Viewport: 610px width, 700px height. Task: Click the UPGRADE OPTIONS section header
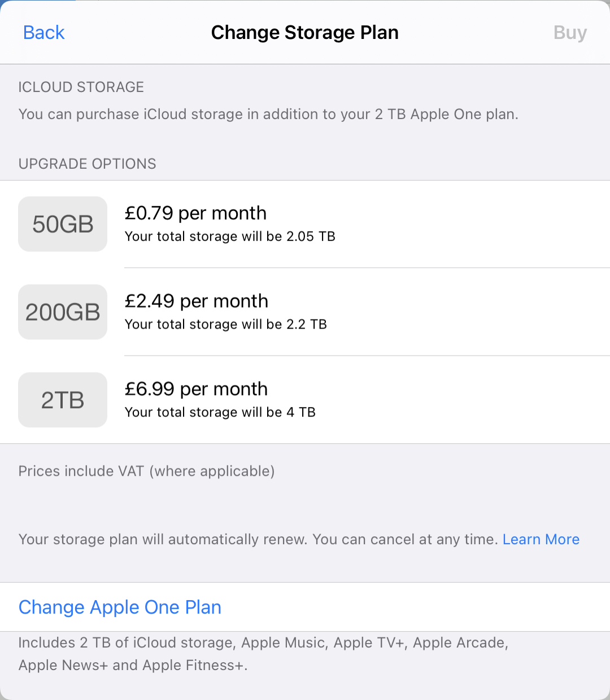click(x=88, y=164)
